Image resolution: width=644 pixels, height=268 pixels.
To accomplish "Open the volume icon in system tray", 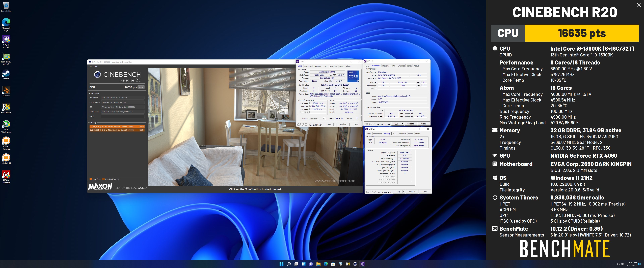I will [623, 264].
